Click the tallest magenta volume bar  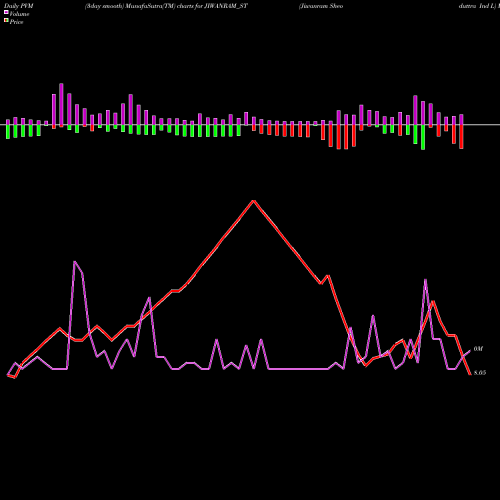(61, 105)
